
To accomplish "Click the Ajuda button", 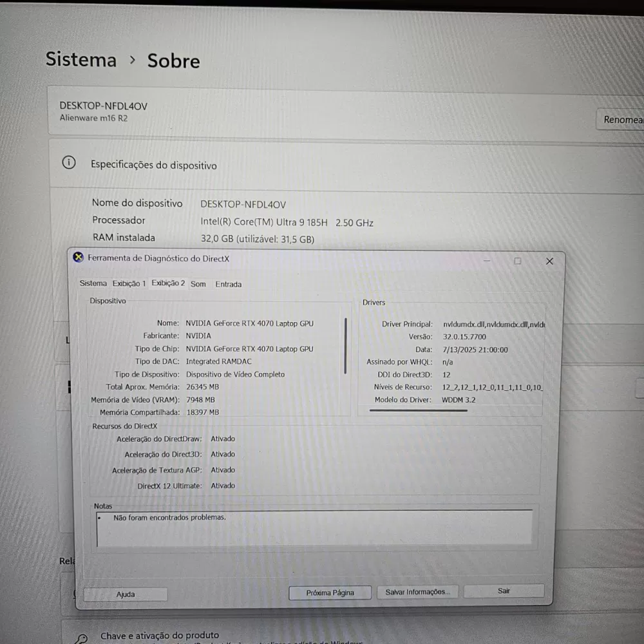I will (126, 594).
